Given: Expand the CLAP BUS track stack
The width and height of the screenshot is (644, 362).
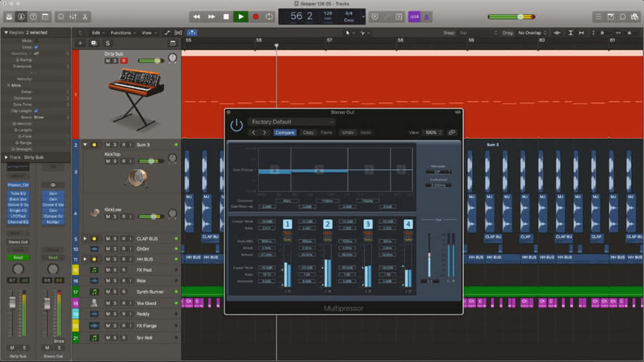Looking at the screenshot, I should (x=85, y=239).
